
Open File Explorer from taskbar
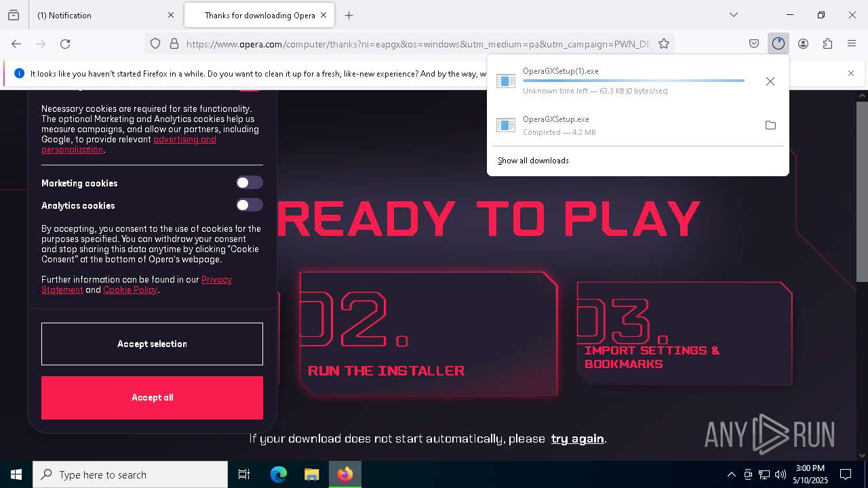[x=311, y=474]
